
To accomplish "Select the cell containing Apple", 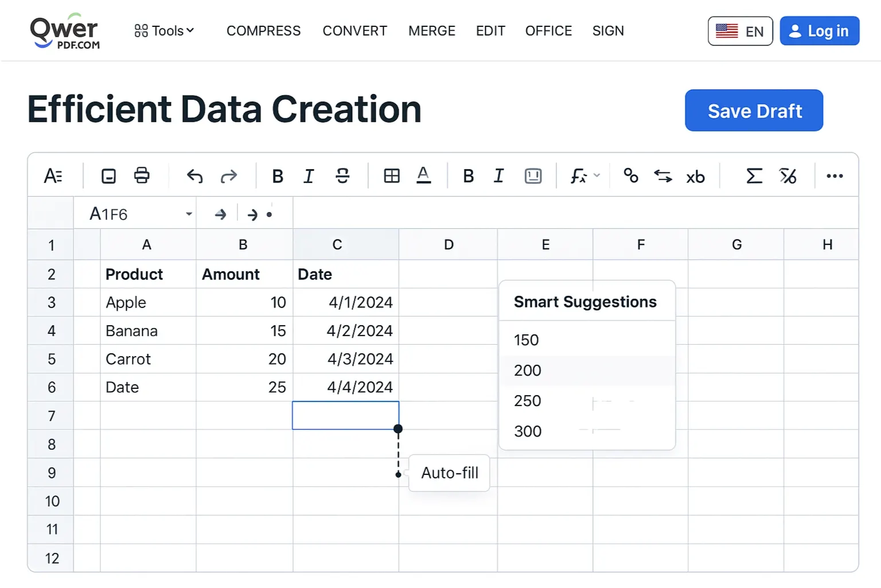I will pos(148,302).
